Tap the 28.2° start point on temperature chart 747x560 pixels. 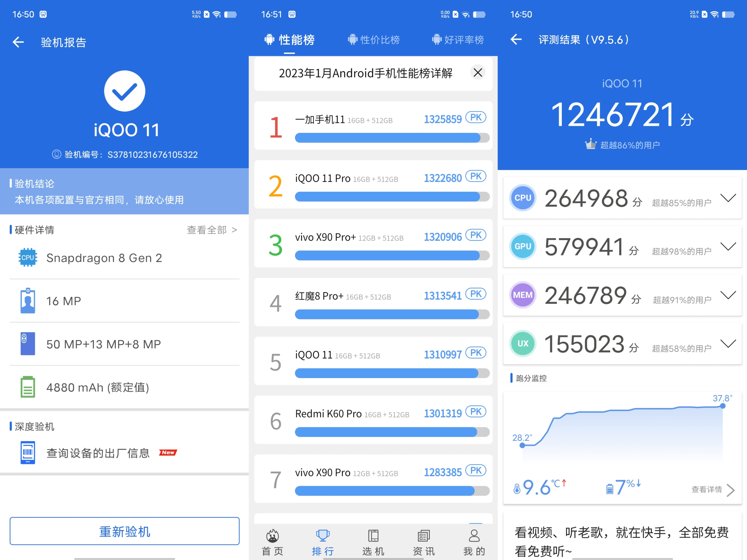coord(522,445)
